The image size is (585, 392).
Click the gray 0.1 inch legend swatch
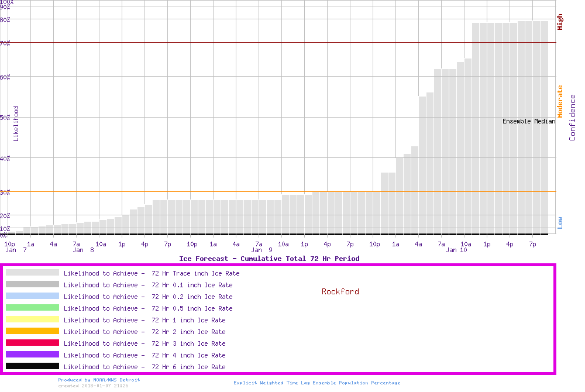[32, 284]
